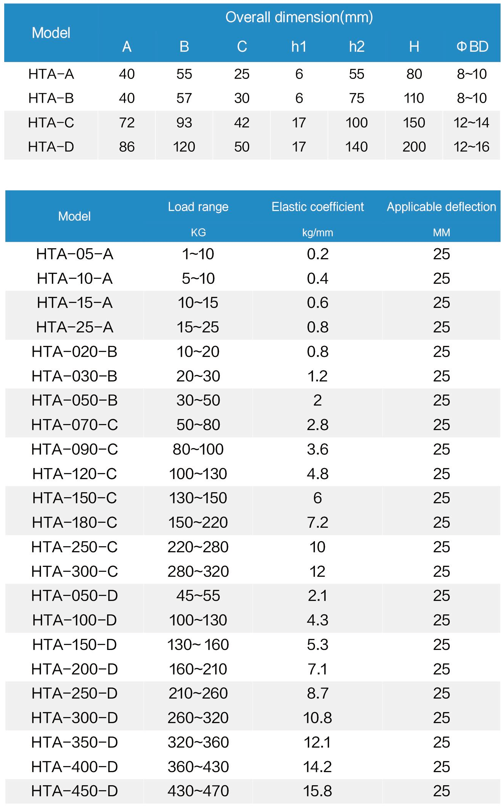Select the HTA-300-C model cell

click(x=75, y=571)
